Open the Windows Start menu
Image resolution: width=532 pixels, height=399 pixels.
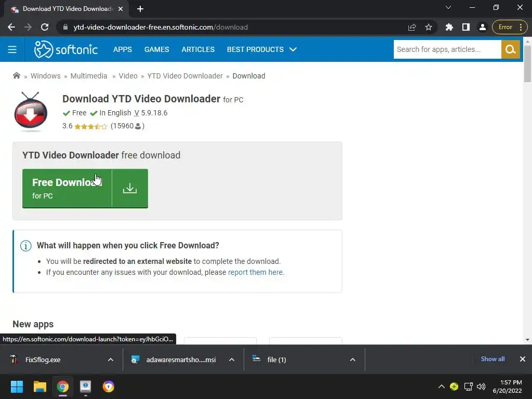(17, 387)
